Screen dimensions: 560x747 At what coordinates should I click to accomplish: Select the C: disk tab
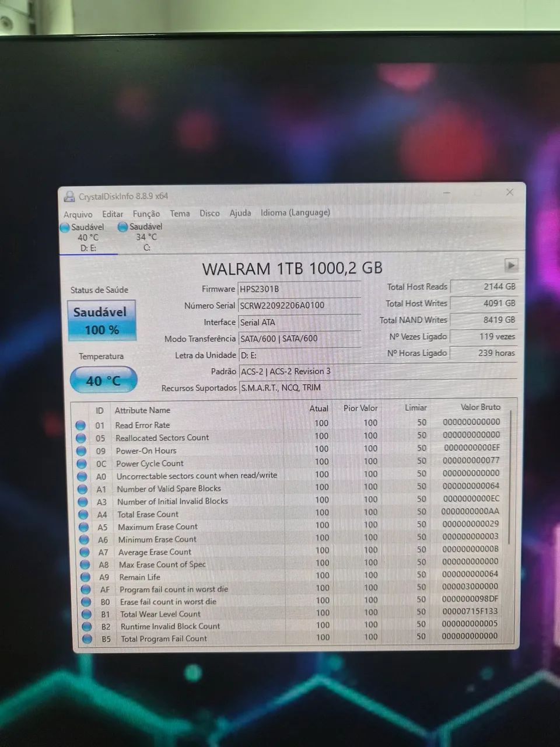(x=146, y=237)
